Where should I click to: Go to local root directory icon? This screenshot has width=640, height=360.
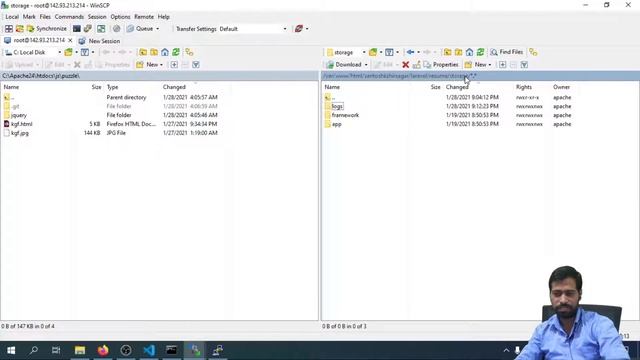[154, 52]
